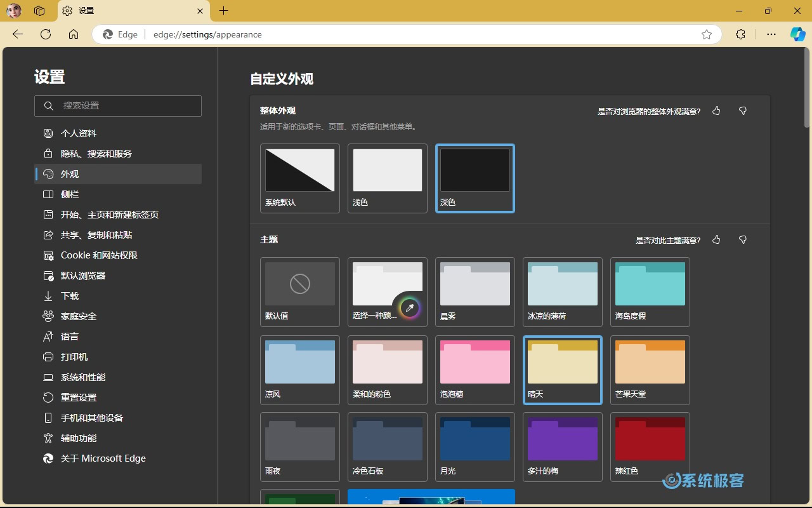Open 侧栏 settings
Image resolution: width=812 pixels, height=508 pixels.
click(x=118, y=194)
